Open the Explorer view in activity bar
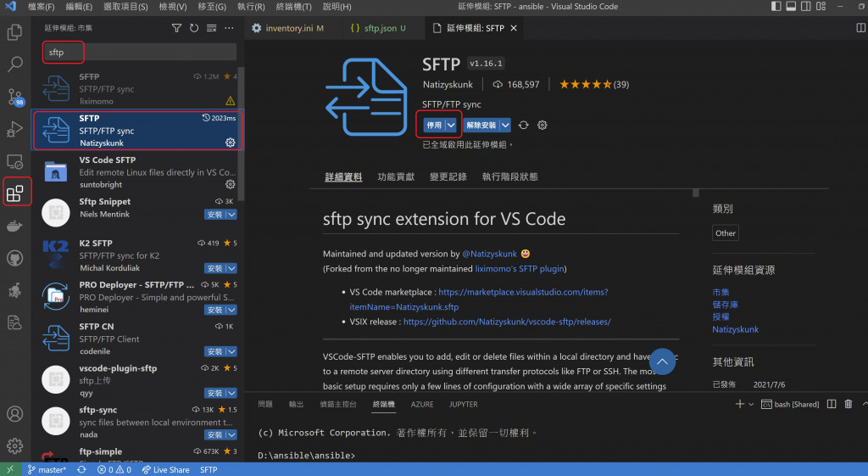This screenshot has height=476, width=868. click(15, 32)
